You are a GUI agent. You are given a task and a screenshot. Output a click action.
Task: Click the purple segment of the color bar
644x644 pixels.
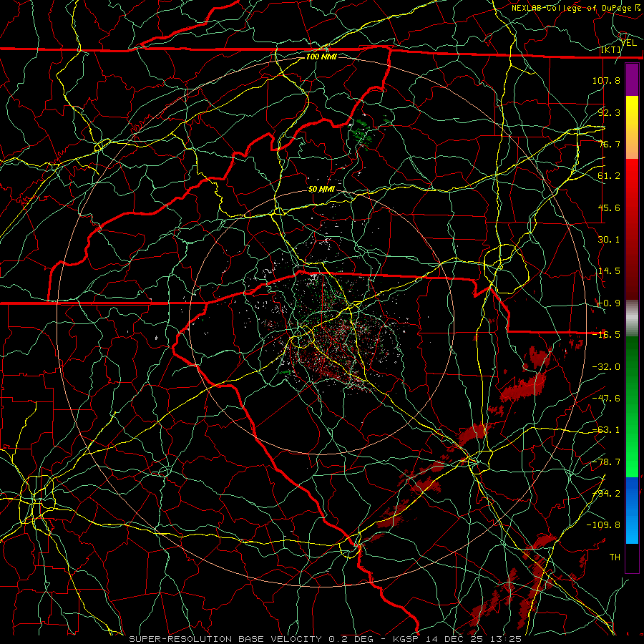click(632, 80)
